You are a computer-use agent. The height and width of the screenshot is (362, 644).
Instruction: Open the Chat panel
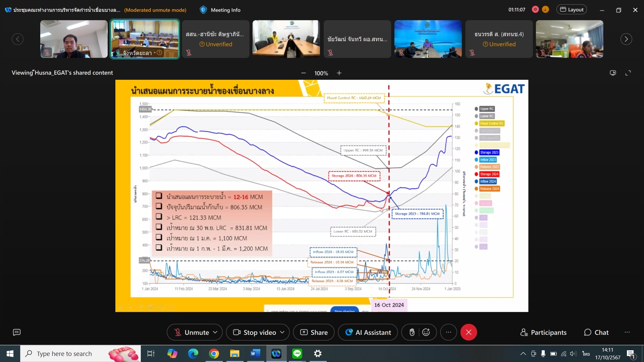(x=596, y=332)
